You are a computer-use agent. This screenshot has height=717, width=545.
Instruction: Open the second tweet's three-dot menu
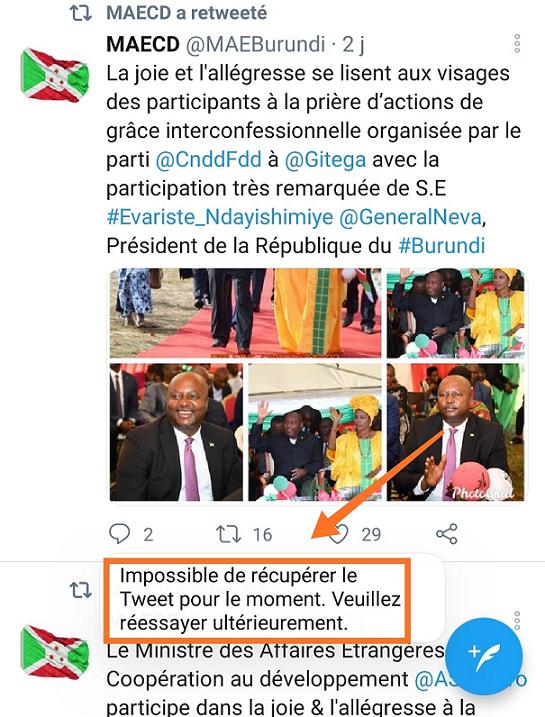517,620
